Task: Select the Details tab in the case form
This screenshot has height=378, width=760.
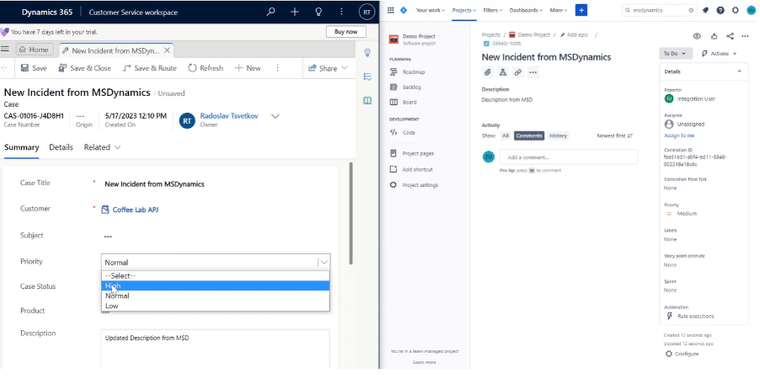Action: 61,147
